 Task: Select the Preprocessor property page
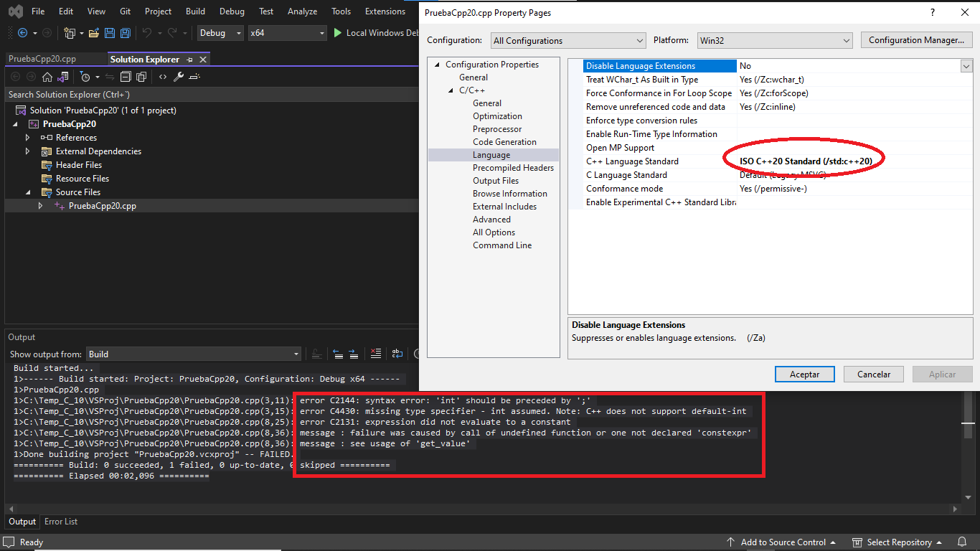(497, 129)
